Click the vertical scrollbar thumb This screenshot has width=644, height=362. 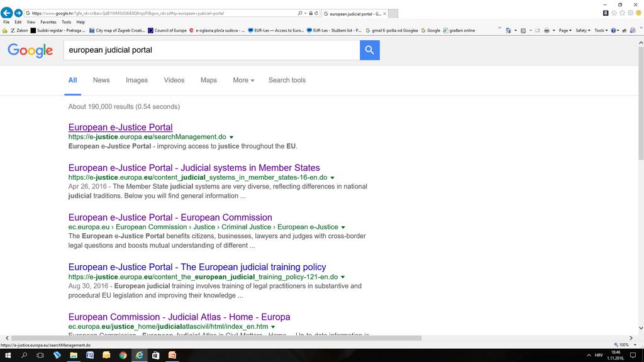(641, 104)
